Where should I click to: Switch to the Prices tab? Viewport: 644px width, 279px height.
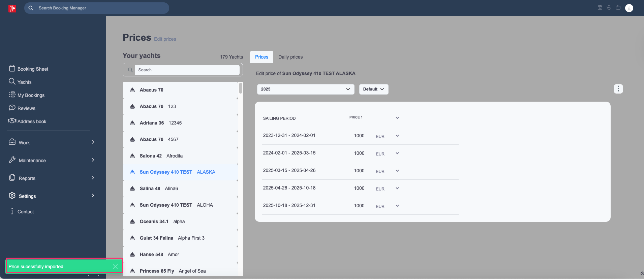click(x=262, y=57)
